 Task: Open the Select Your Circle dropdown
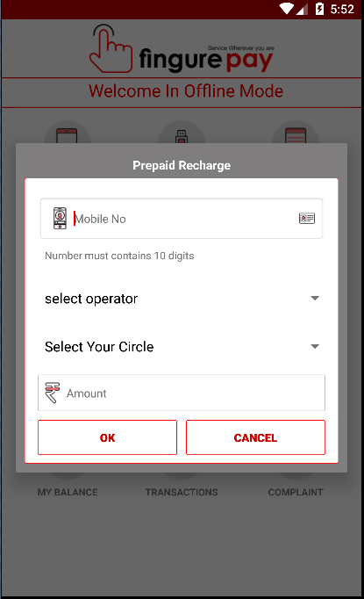(182, 346)
